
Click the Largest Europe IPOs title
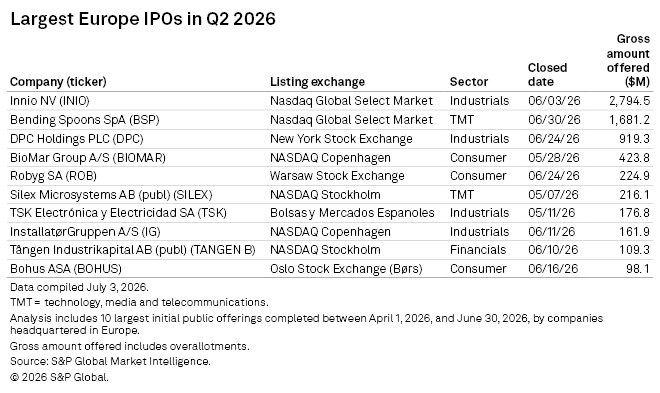pyautogui.click(x=143, y=19)
